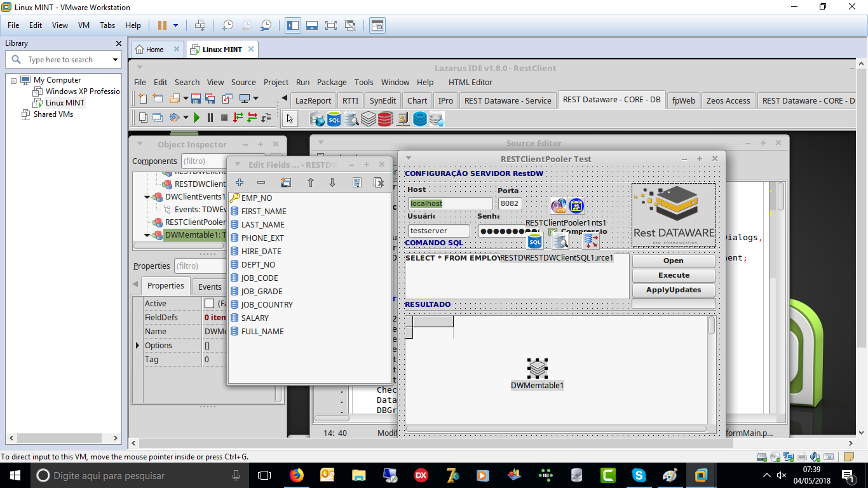The height and width of the screenshot is (488, 868).
Task: Select the layered memtable palette component
Action: click(369, 119)
